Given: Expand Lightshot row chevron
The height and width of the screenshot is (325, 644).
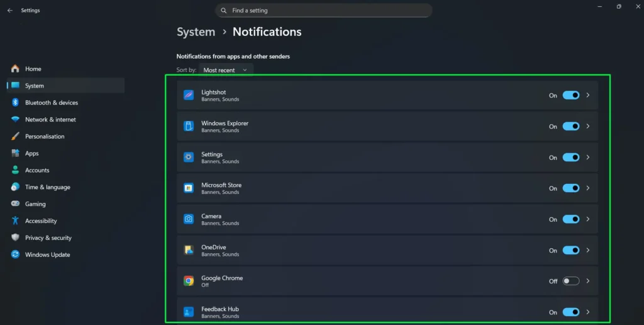Looking at the screenshot, I should point(588,95).
